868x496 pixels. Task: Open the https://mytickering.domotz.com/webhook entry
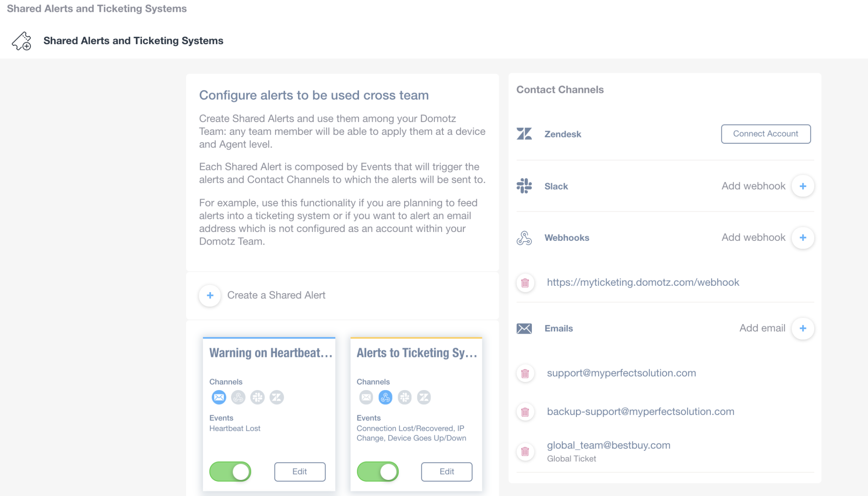[643, 282]
